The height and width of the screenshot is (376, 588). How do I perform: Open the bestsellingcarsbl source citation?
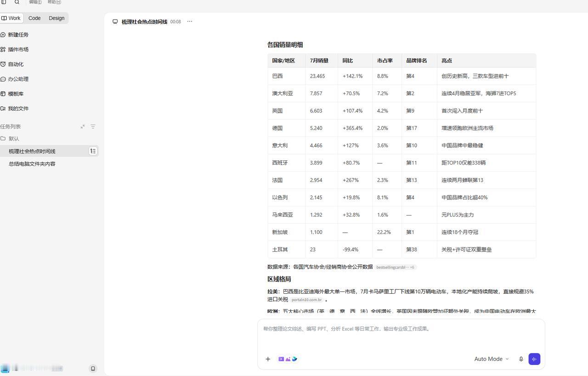click(x=396, y=267)
